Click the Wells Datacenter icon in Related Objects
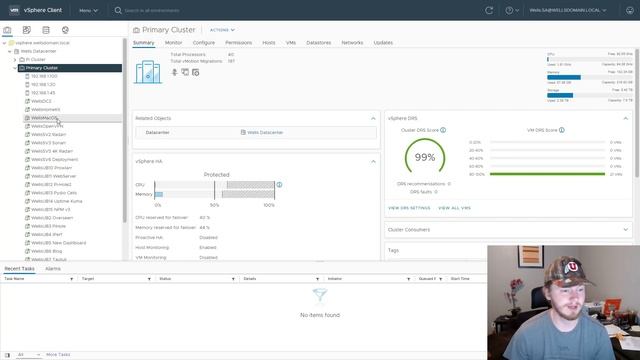The image size is (640, 360). (243, 132)
